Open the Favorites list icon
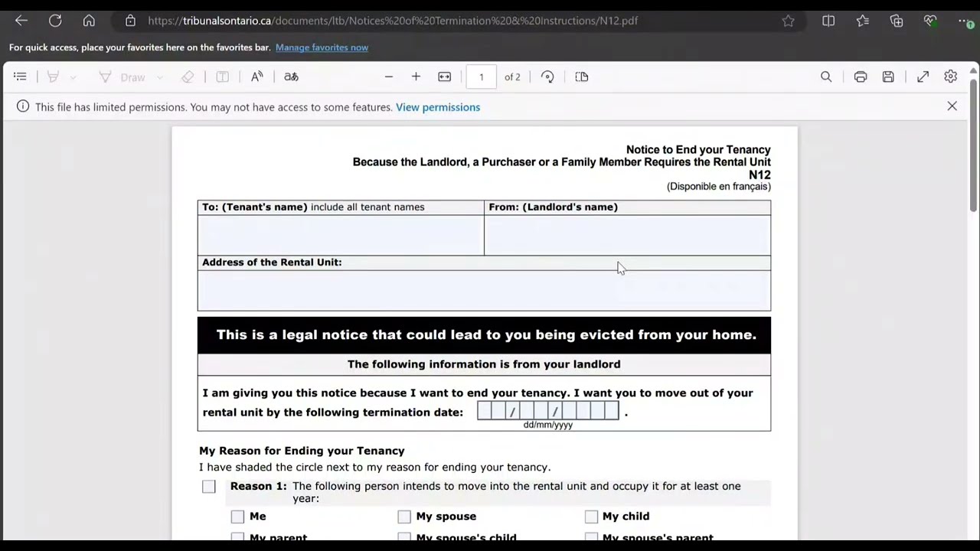This screenshot has width=980, height=551. click(x=863, y=21)
